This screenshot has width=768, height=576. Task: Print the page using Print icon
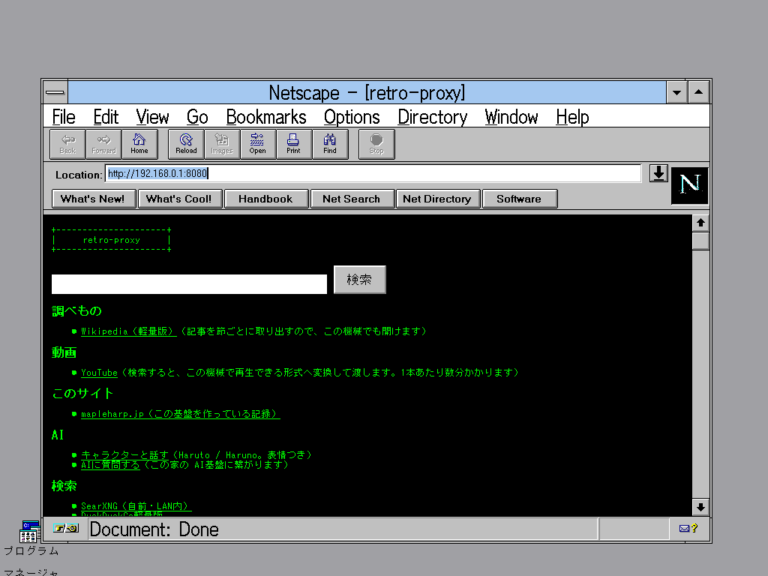tap(294, 144)
